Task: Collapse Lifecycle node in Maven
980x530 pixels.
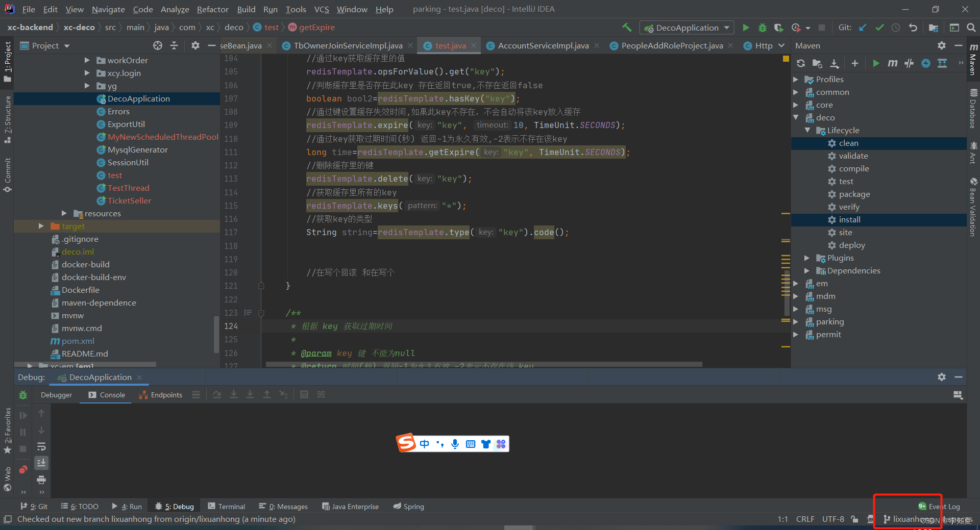Action: [x=807, y=130]
